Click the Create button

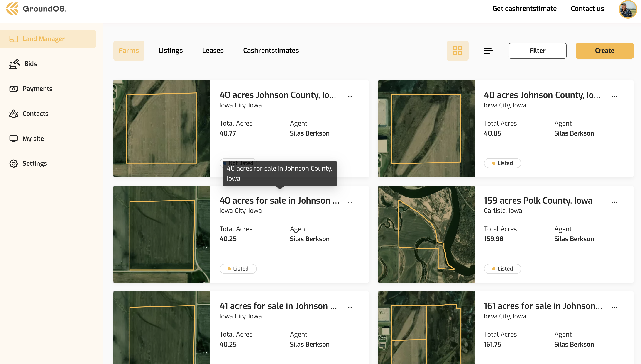(604, 51)
